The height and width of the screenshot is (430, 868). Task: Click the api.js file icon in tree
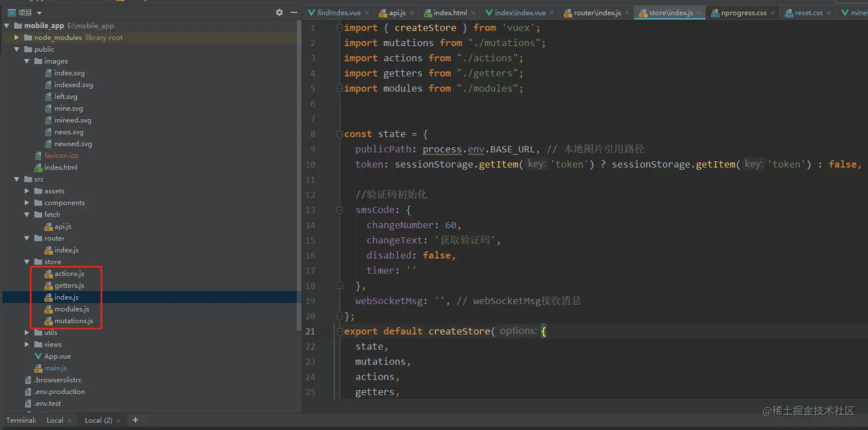[48, 227]
